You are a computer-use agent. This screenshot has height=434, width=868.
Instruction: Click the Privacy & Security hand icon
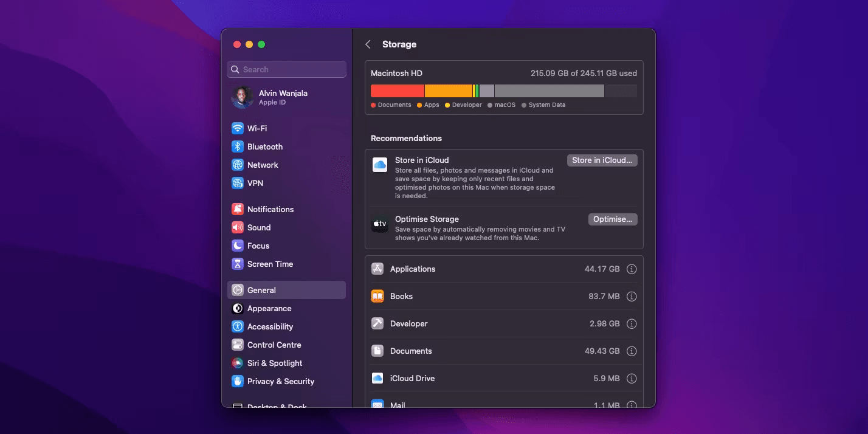(238, 381)
